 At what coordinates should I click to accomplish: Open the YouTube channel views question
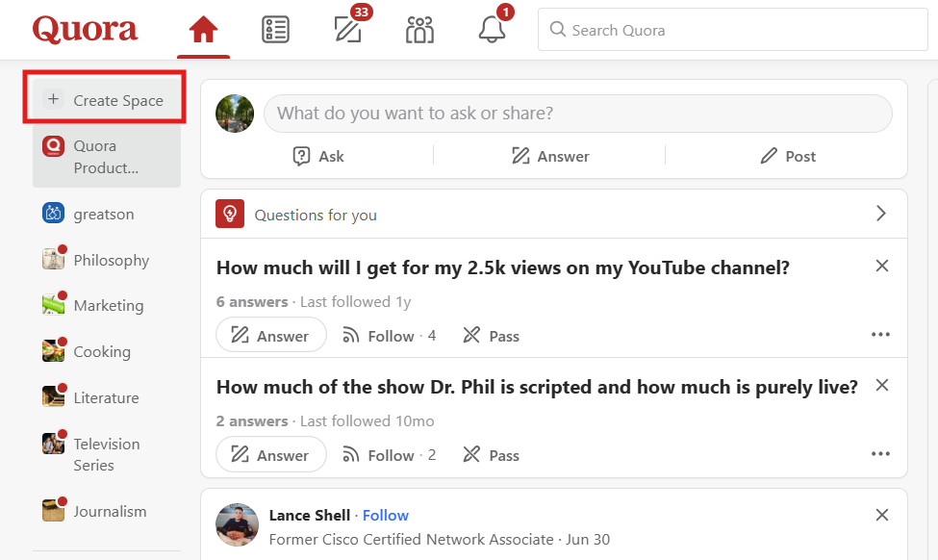click(x=503, y=267)
